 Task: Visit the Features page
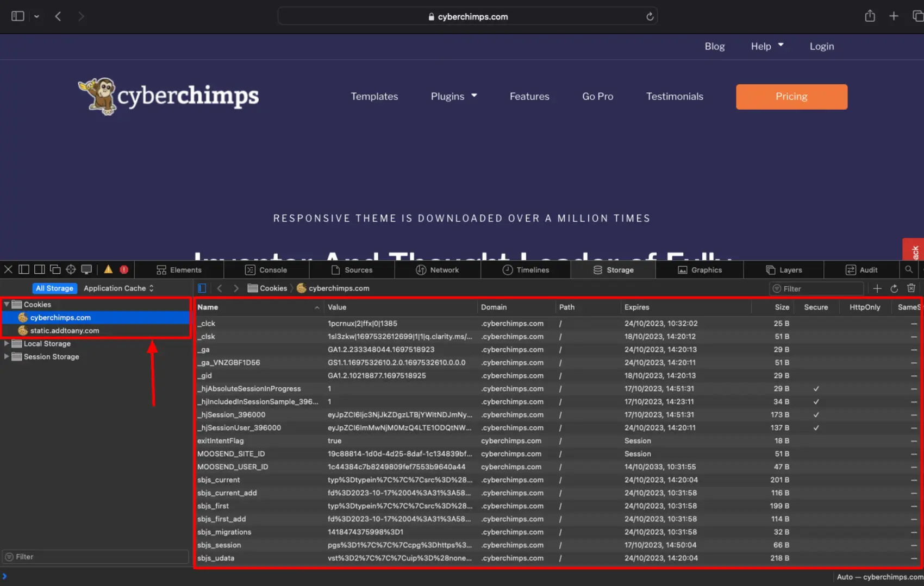(529, 96)
